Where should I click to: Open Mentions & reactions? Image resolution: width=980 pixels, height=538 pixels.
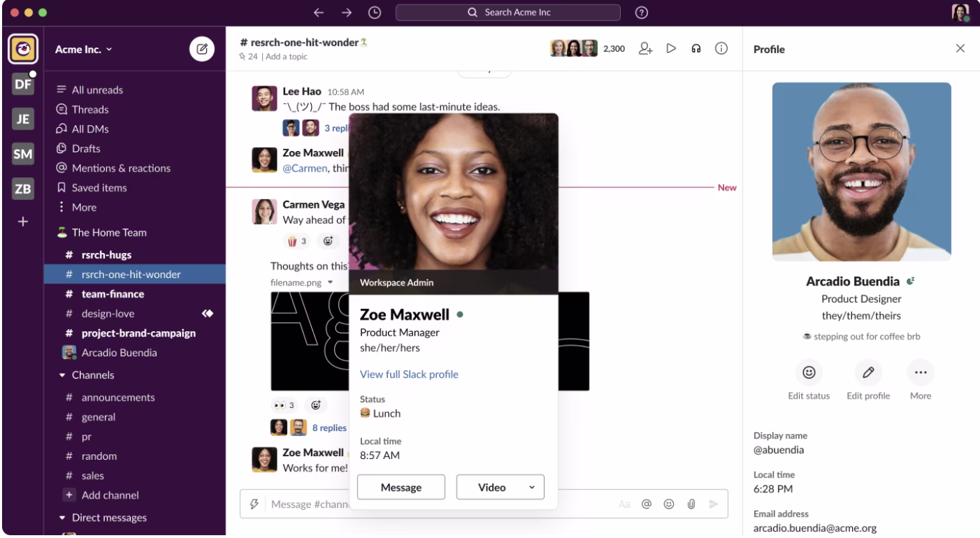(x=113, y=168)
